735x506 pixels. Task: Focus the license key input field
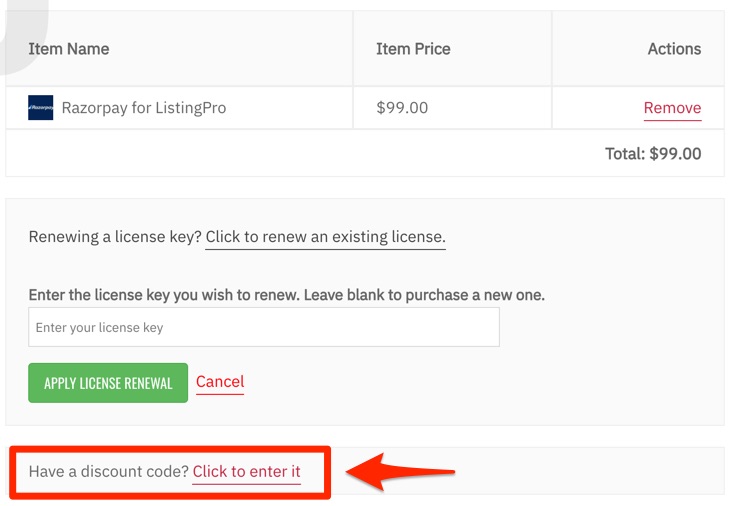264,327
